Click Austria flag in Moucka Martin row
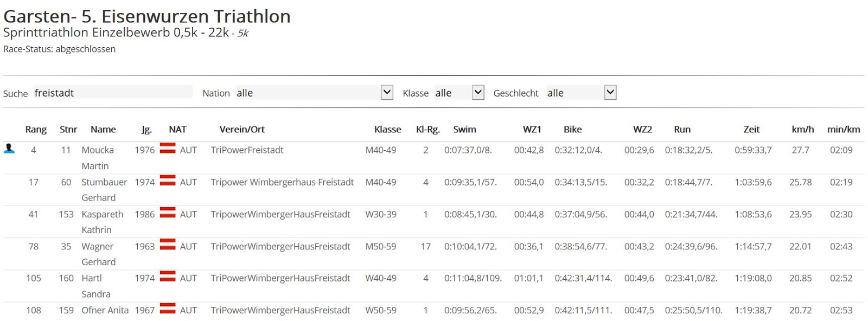Viewport: 868px width, 321px height. 168,148
